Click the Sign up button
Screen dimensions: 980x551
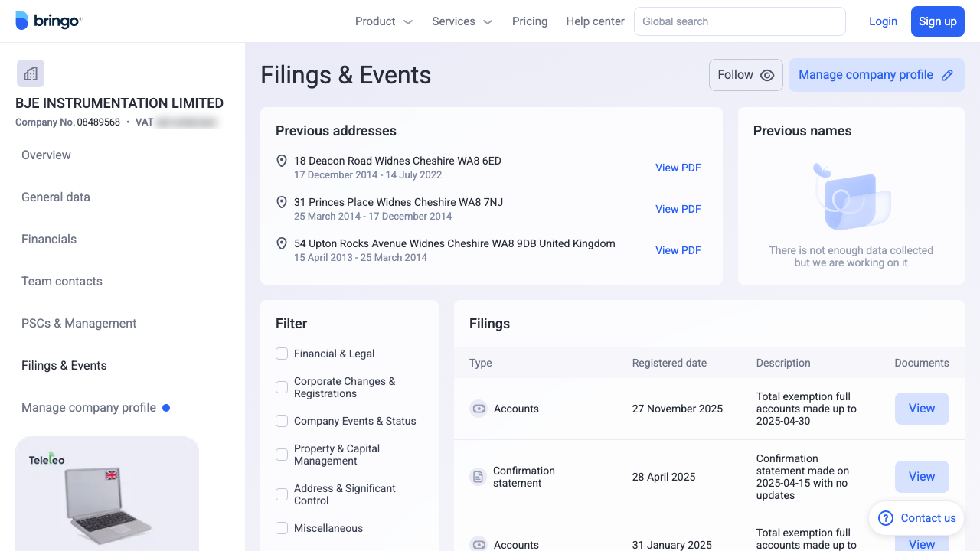(x=937, y=21)
